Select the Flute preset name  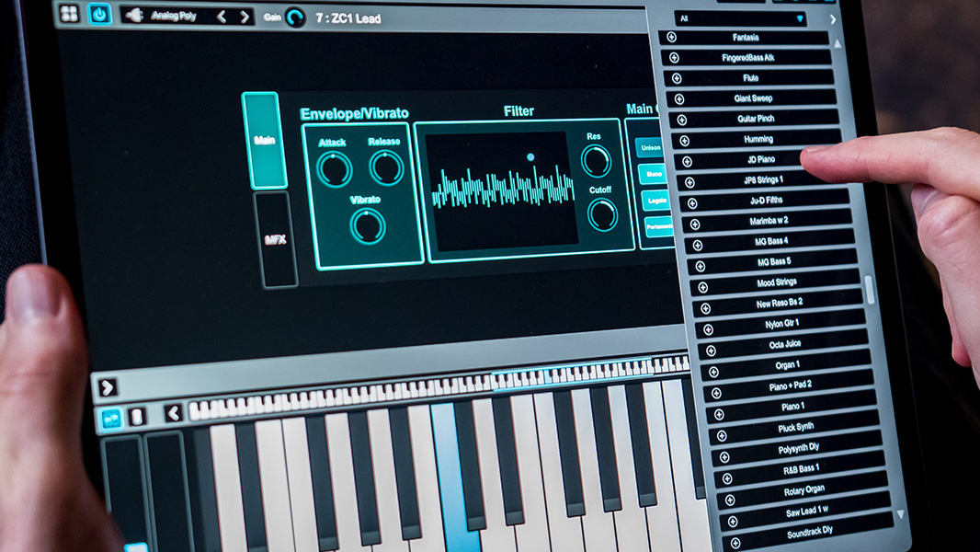coord(750,78)
